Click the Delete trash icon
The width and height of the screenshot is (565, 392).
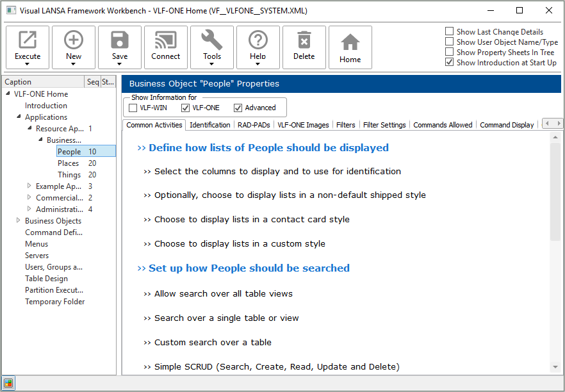pyautogui.click(x=304, y=41)
